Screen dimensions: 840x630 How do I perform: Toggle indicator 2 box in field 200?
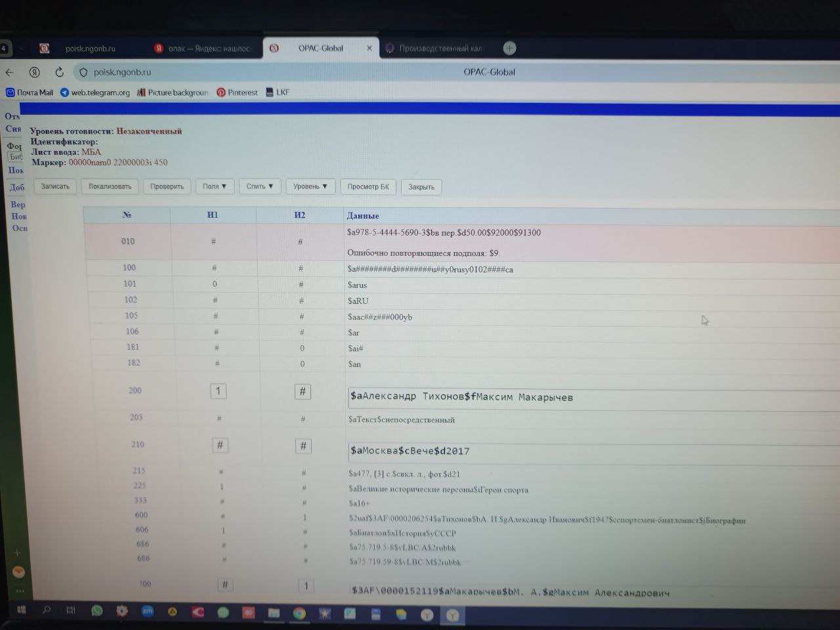(302, 392)
